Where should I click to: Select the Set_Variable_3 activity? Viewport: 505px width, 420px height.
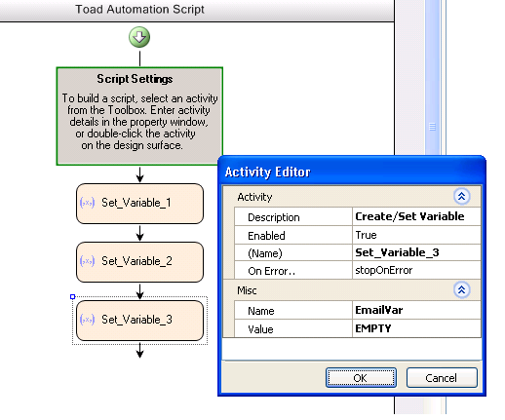pyautogui.click(x=139, y=321)
